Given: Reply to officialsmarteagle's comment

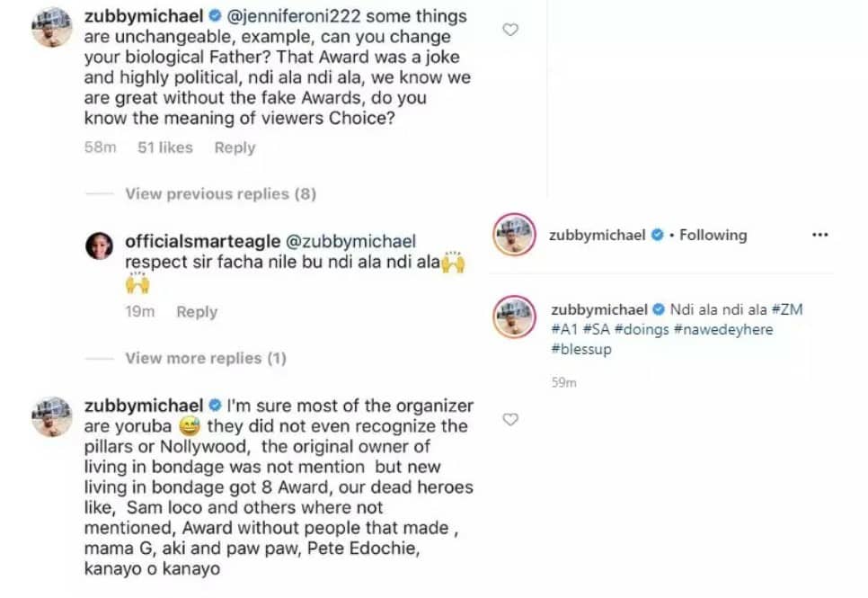Looking at the screenshot, I should tap(197, 311).
